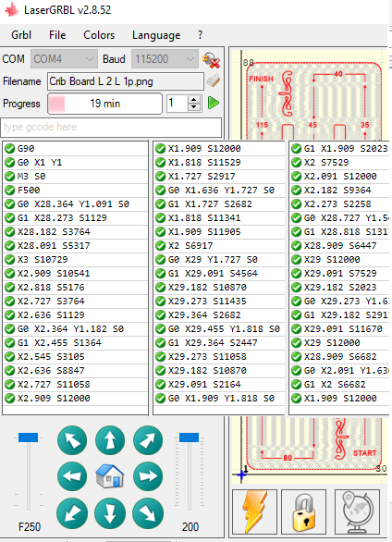Click the connect/disconnect plug icon
The image size is (392, 542).
(x=211, y=60)
